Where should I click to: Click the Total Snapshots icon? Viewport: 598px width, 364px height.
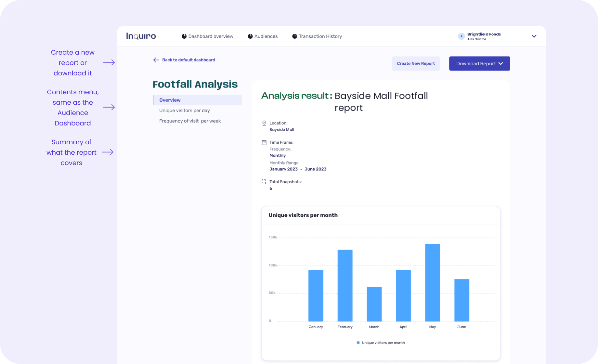click(264, 182)
